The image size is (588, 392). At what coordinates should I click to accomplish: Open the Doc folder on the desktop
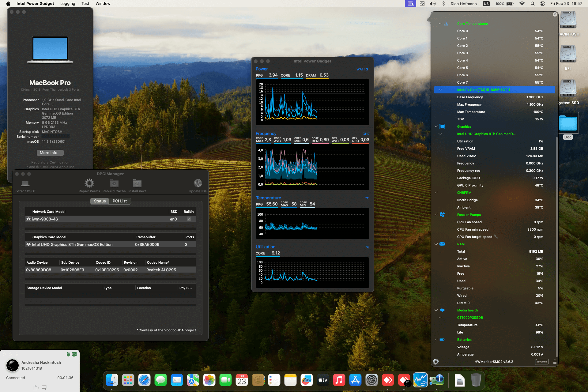(x=567, y=123)
